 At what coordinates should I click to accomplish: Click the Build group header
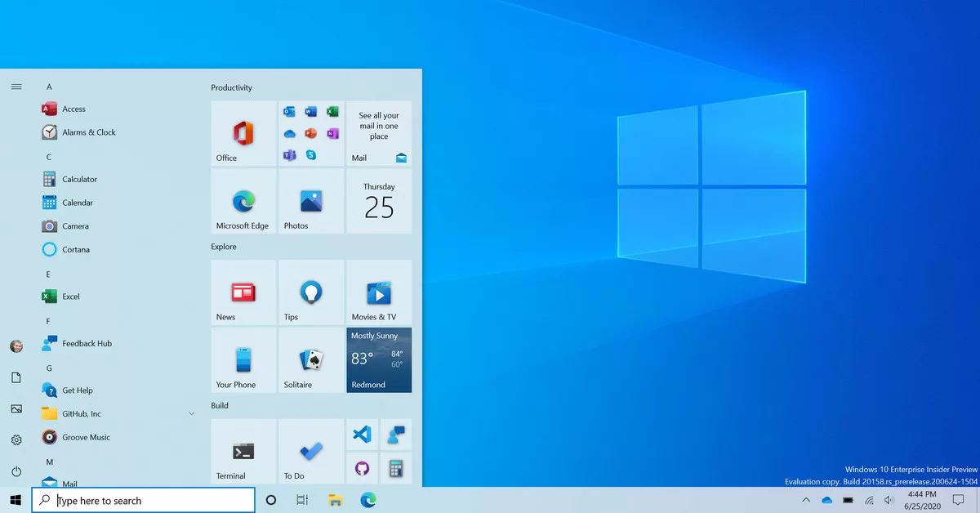click(x=220, y=405)
